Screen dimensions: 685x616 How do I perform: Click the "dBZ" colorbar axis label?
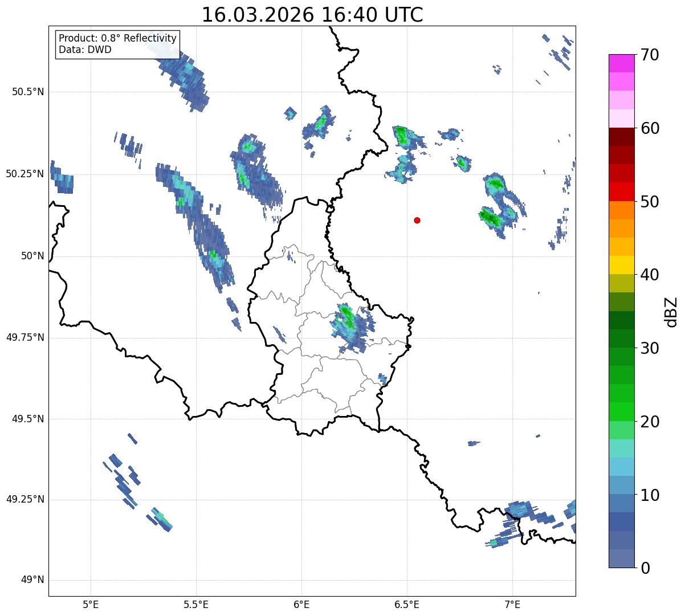tap(671, 311)
